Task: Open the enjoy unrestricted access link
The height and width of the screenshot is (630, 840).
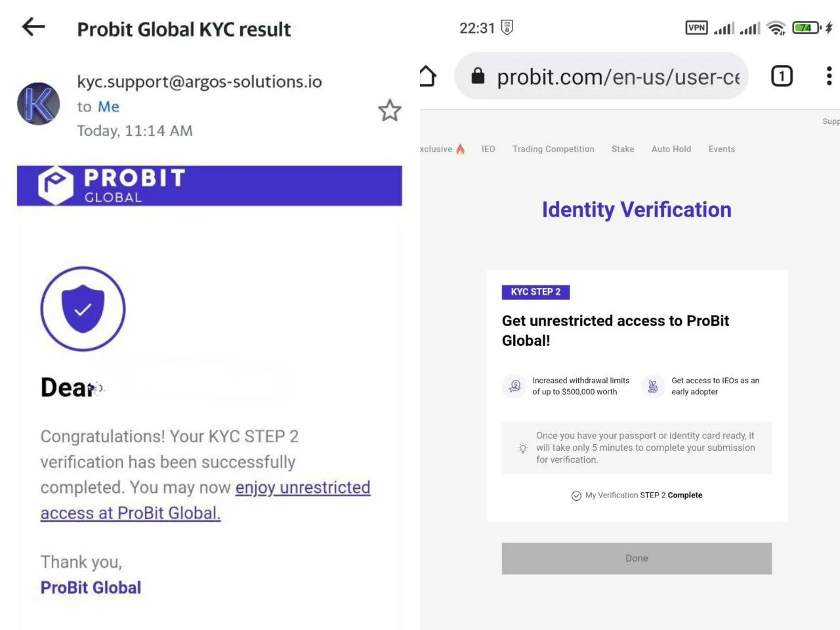Action: click(x=303, y=488)
